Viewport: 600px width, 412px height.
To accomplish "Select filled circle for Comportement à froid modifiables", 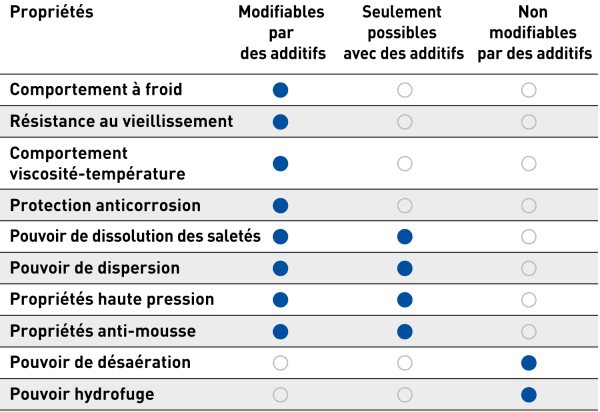I will coord(280,90).
